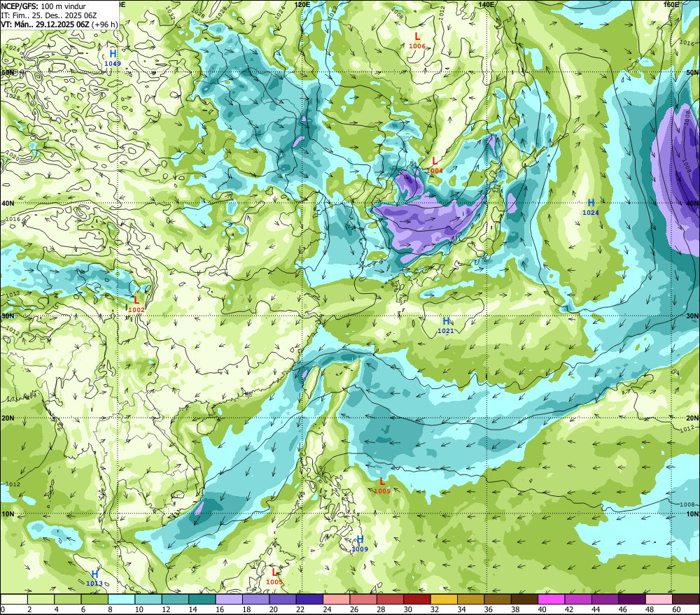This screenshot has height=615, width=700.
Task: Click the 50N latitude label on left edge
Action: pyautogui.click(x=7, y=72)
